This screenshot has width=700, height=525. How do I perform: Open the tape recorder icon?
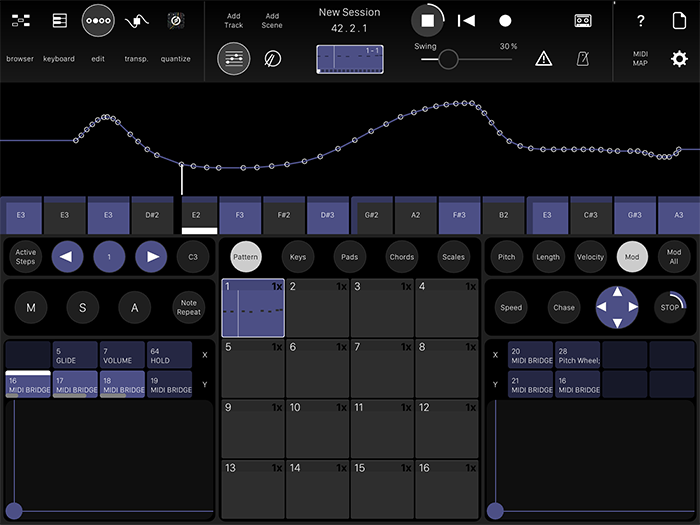pos(583,21)
